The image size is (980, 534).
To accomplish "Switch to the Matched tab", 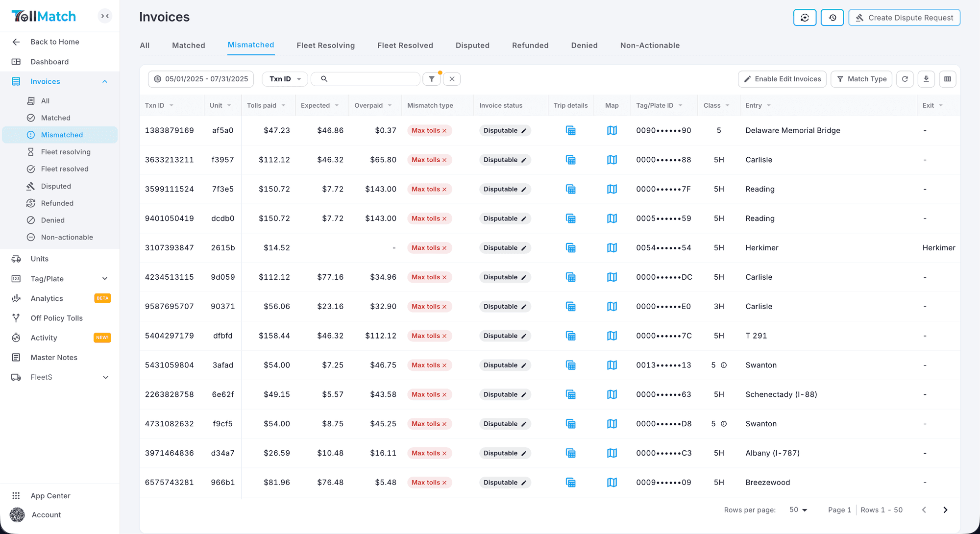I will [x=189, y=45].
